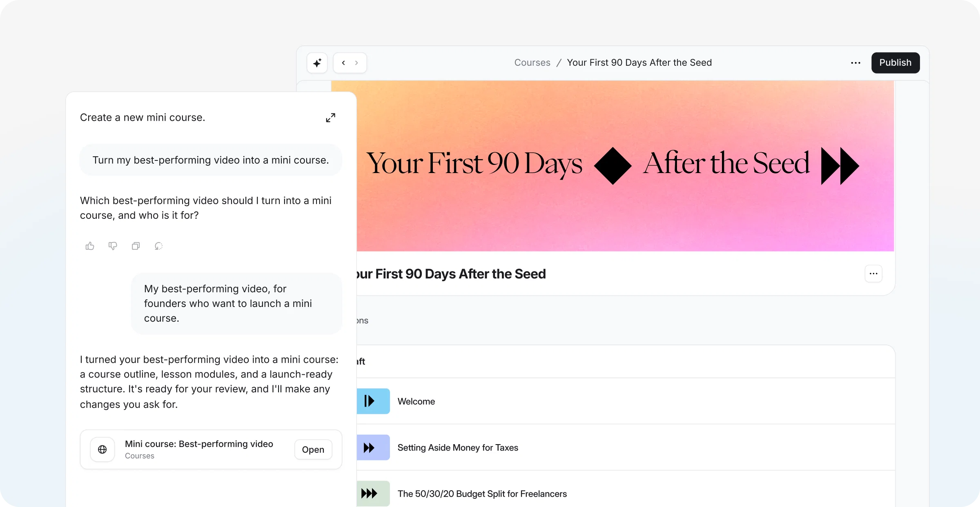Give the response a thumbs down
The height and width of the screenshot is (507, 980).
pos(113,246)
